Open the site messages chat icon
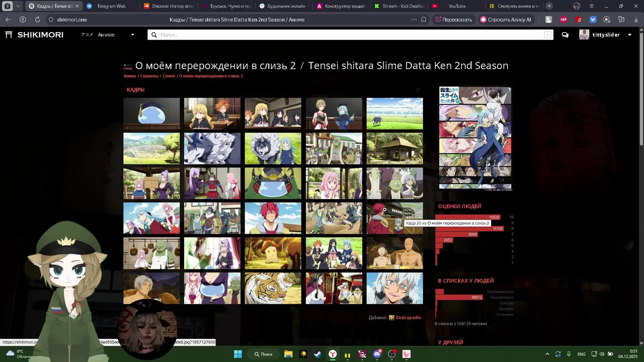 click(565, 35)
